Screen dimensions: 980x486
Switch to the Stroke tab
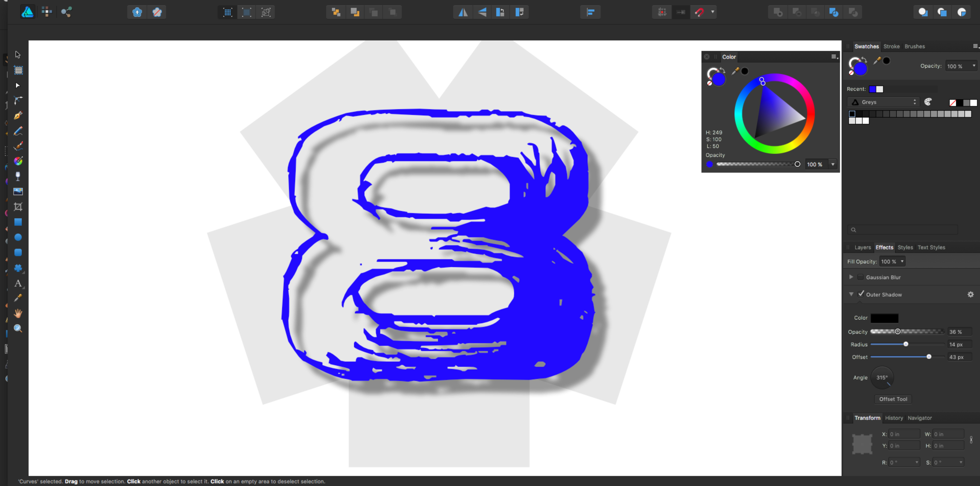(x=891, y=46)
